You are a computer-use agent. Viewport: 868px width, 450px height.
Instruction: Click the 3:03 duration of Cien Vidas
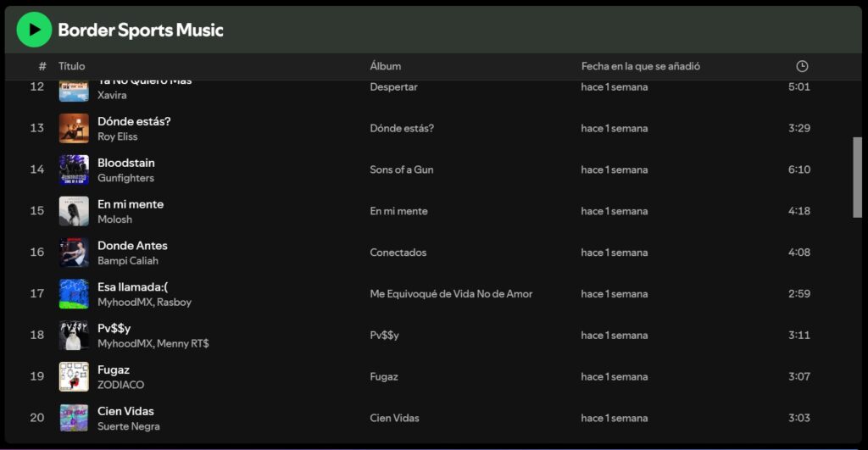[798, 418]
